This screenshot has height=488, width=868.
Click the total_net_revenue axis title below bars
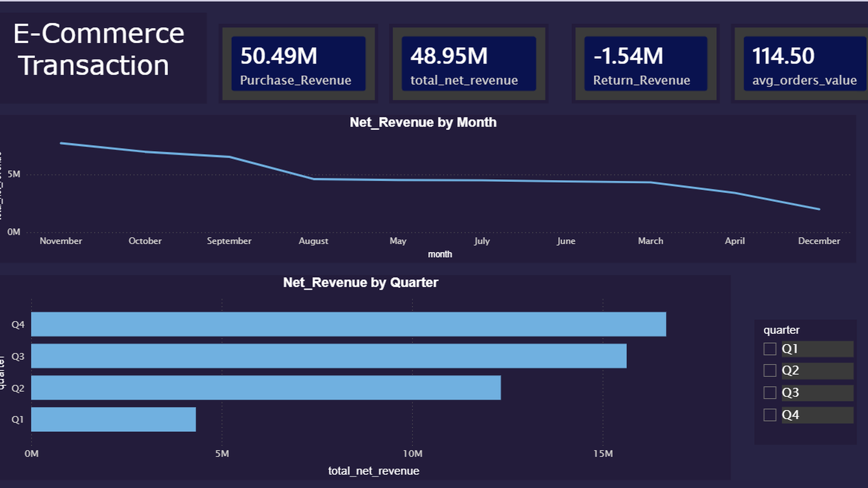pyautogui.click(x=374, y=471)
